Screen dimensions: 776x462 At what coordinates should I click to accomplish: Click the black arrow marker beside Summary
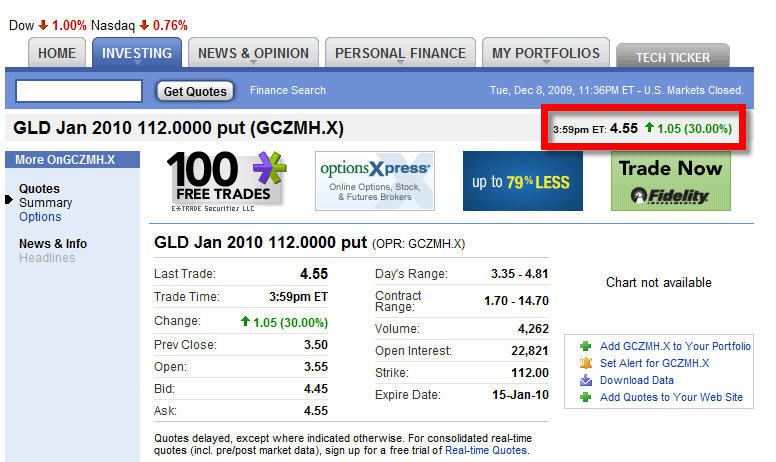[x=8, y=200]
